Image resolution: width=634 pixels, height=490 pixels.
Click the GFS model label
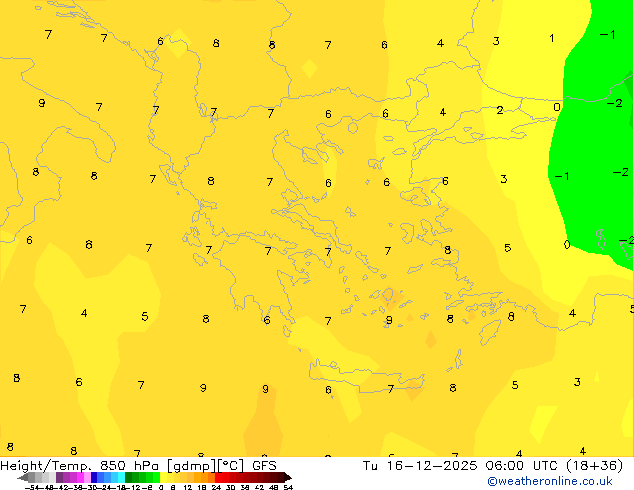(264, 465)
